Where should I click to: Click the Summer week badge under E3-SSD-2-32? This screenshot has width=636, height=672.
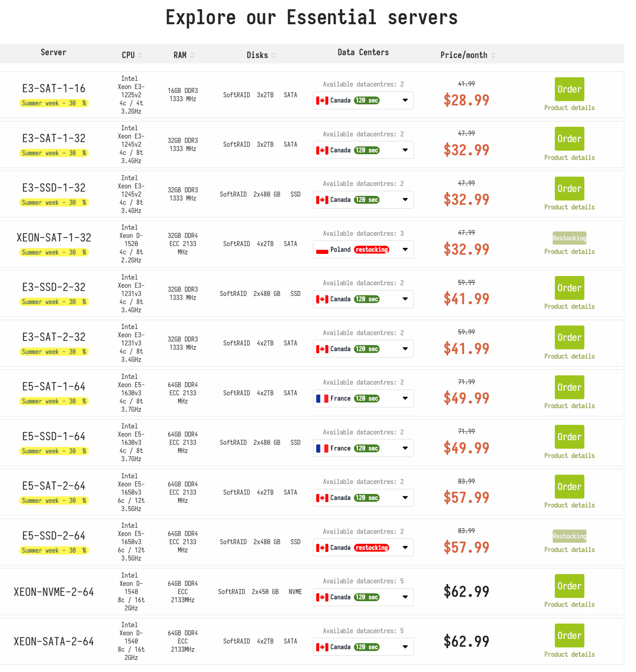pyautogui.click(x=54, y=302)
